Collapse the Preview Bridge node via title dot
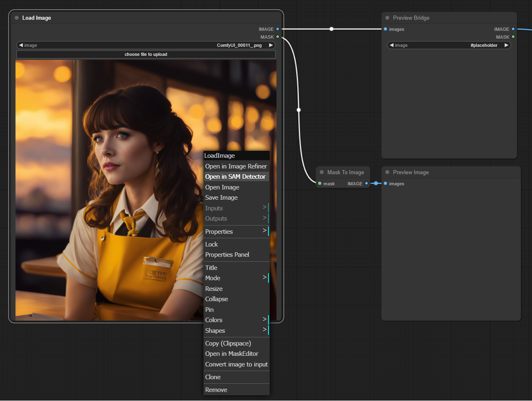The width and height of the screenshot is (532, 401). click(387, 18)
